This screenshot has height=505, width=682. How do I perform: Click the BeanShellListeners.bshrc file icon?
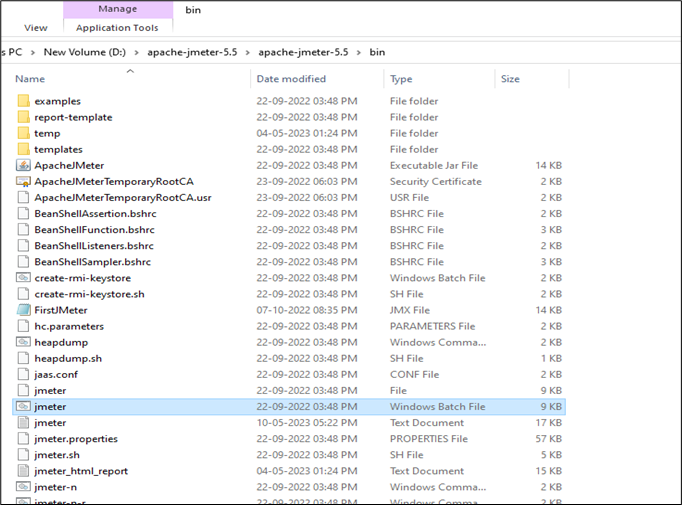click(x=23, y=246)
